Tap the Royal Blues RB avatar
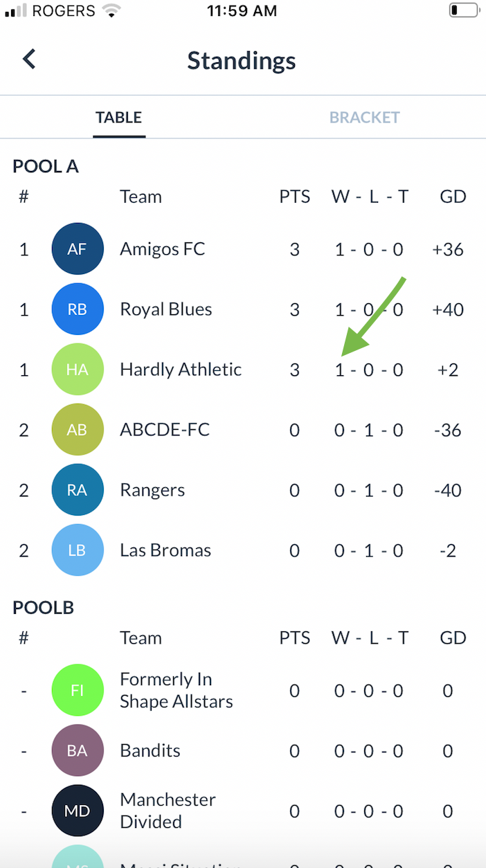This screenshot has width=486, height=868. (78, 309)
